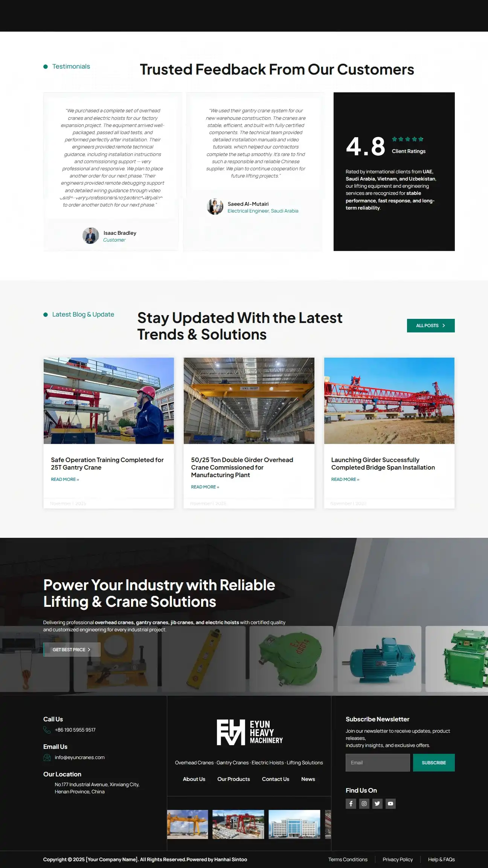Click the email envelope icon under Email Us

point(47,757)
